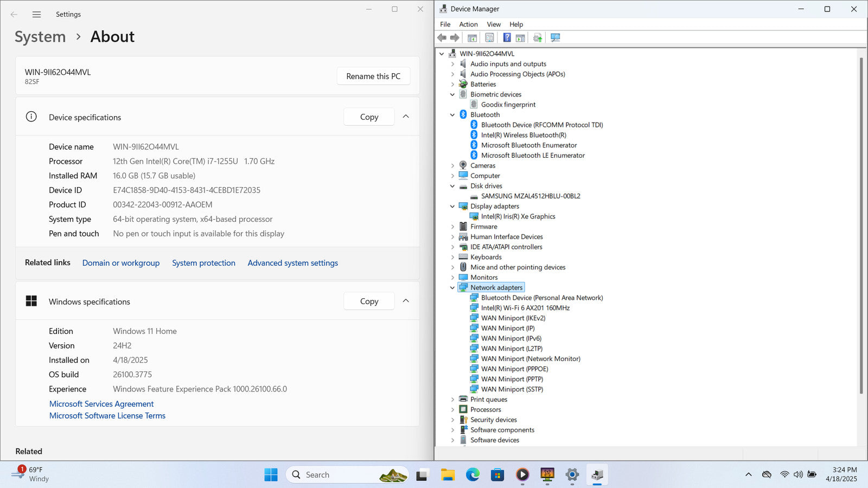
Task: Click the Device Manager vertical scrollbar
Action: [x=861, y=225]
